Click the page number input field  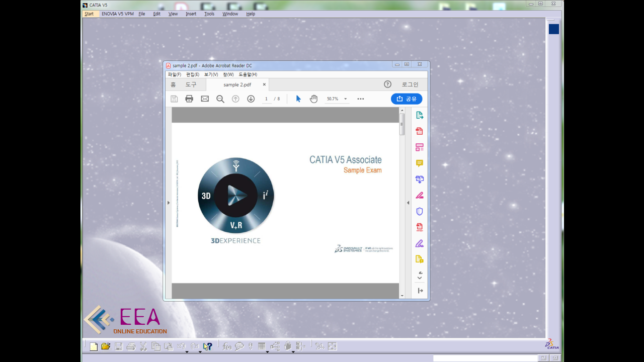pyautogui.click(x=266, y=99)
